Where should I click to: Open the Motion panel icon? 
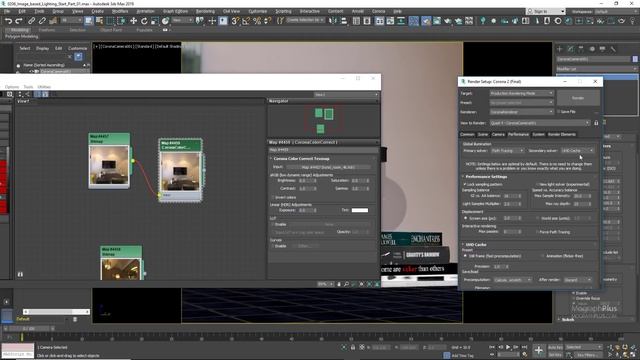(592, 49)
